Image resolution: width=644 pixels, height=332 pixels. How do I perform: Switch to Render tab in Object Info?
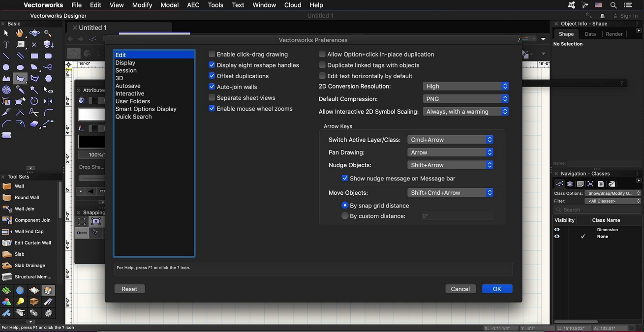(x=614, y=34)
